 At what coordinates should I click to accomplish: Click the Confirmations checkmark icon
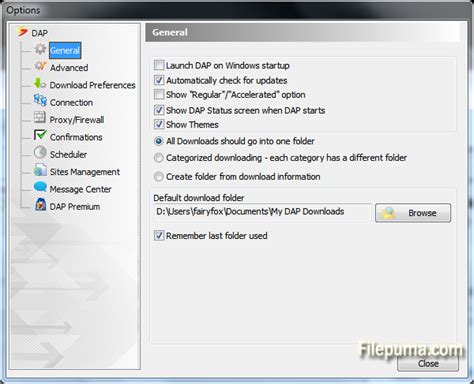tap(40, 135)
